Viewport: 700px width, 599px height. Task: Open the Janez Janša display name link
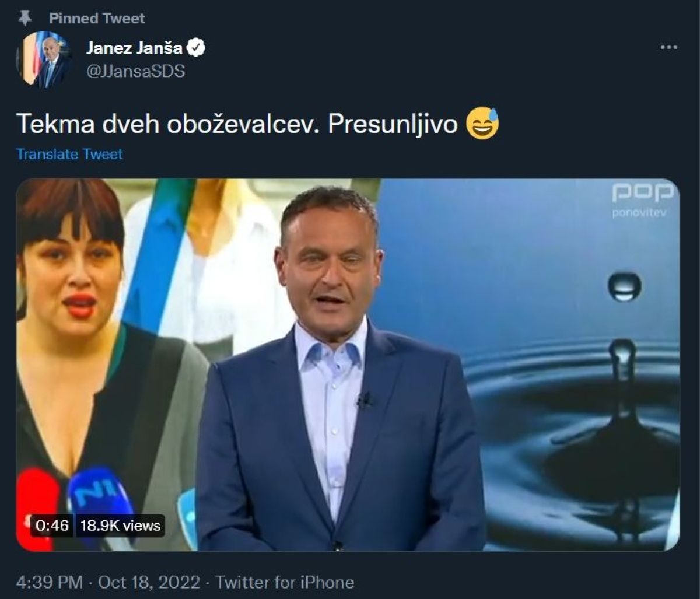click(x=134, y=48)
